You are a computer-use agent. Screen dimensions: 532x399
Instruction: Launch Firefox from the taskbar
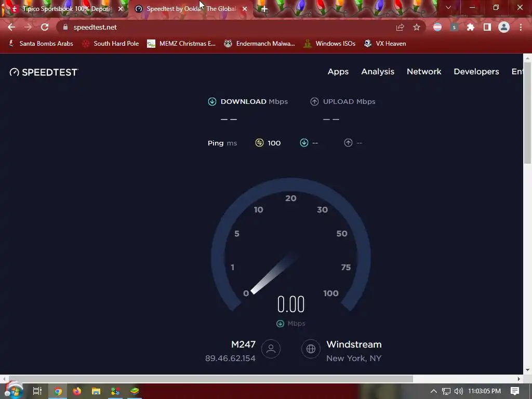pos(77,391)
